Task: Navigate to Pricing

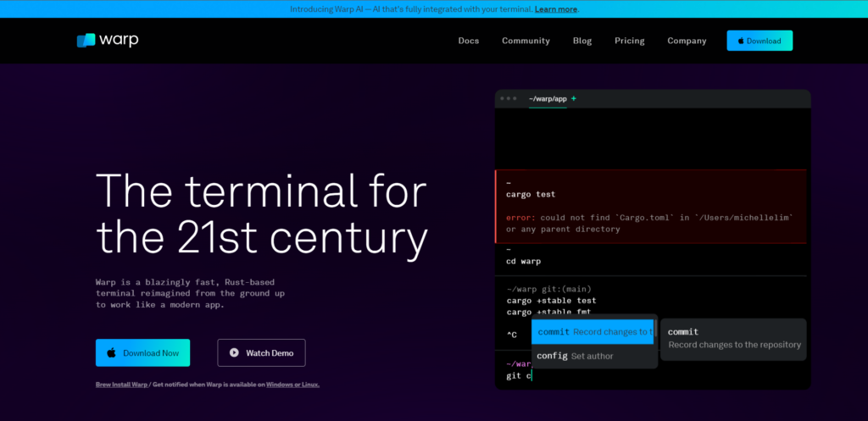Action: [629, 41]
